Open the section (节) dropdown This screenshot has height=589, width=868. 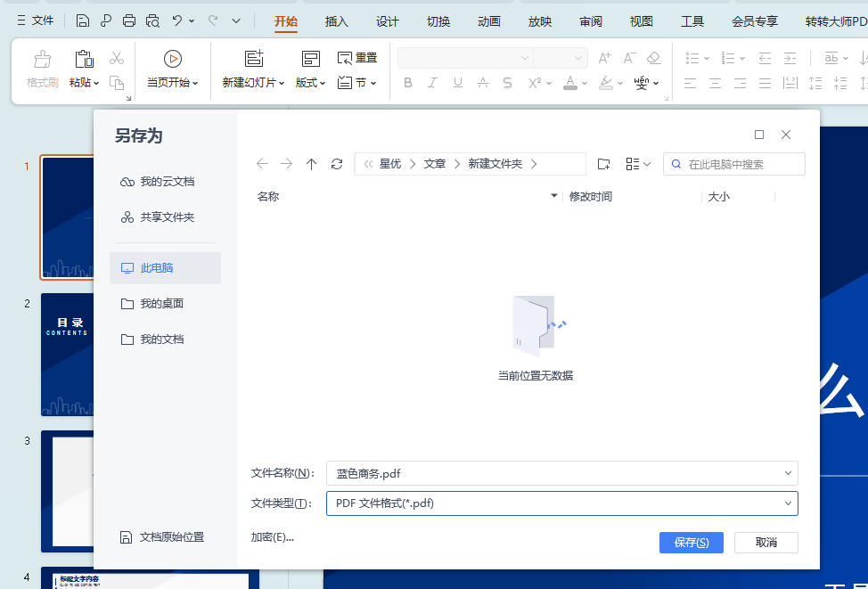[357, 83]
